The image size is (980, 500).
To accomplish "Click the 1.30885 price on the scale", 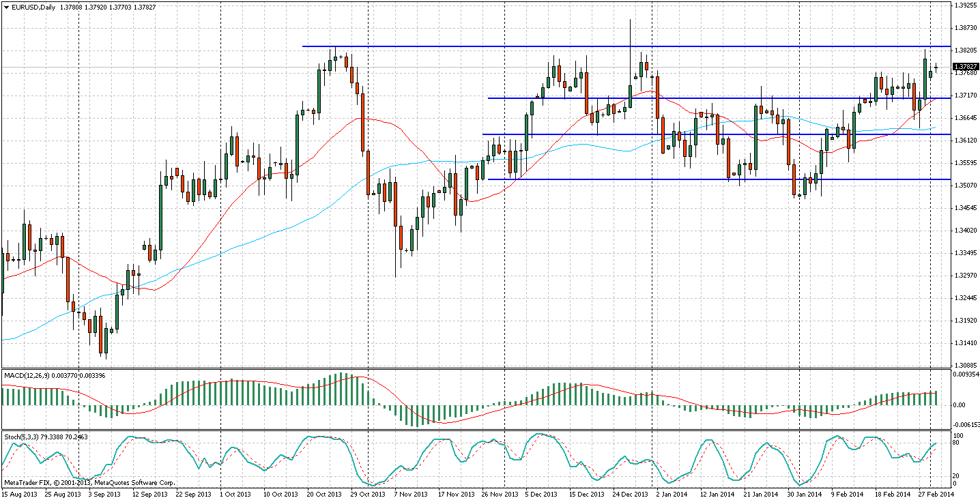I will [x=965, y=365].
